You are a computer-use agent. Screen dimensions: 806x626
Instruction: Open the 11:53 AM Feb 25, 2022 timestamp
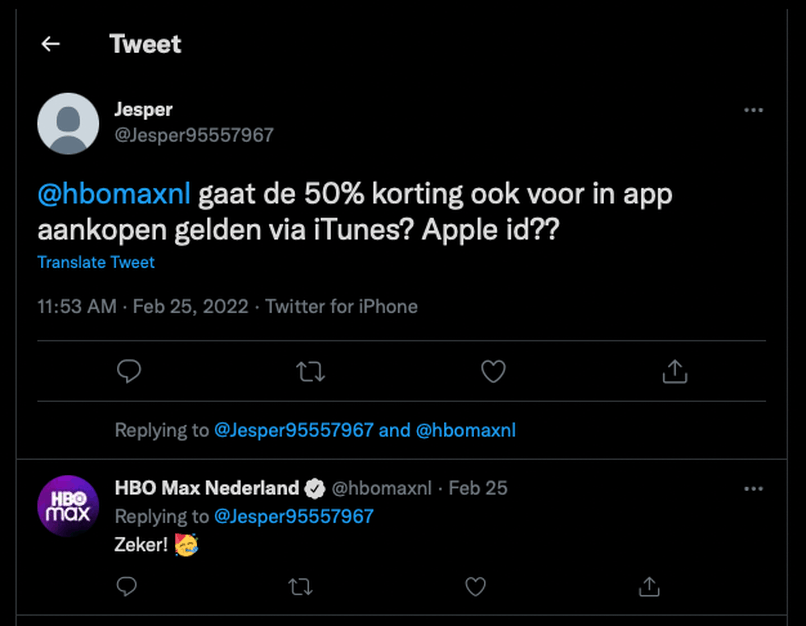(x=143, y=307)
